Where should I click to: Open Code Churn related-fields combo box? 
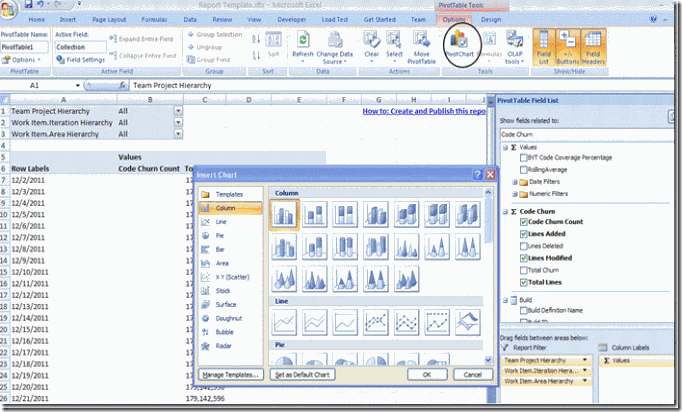point(586,134)
